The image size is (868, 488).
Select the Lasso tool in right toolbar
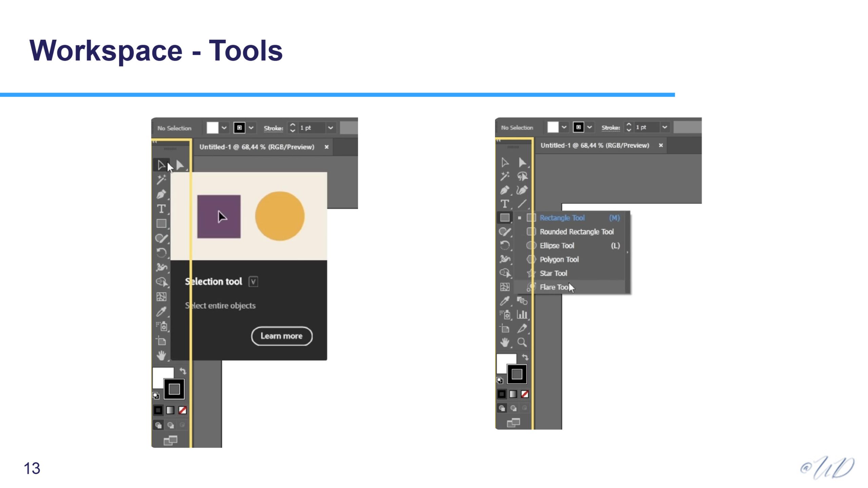tap(522, 176)
